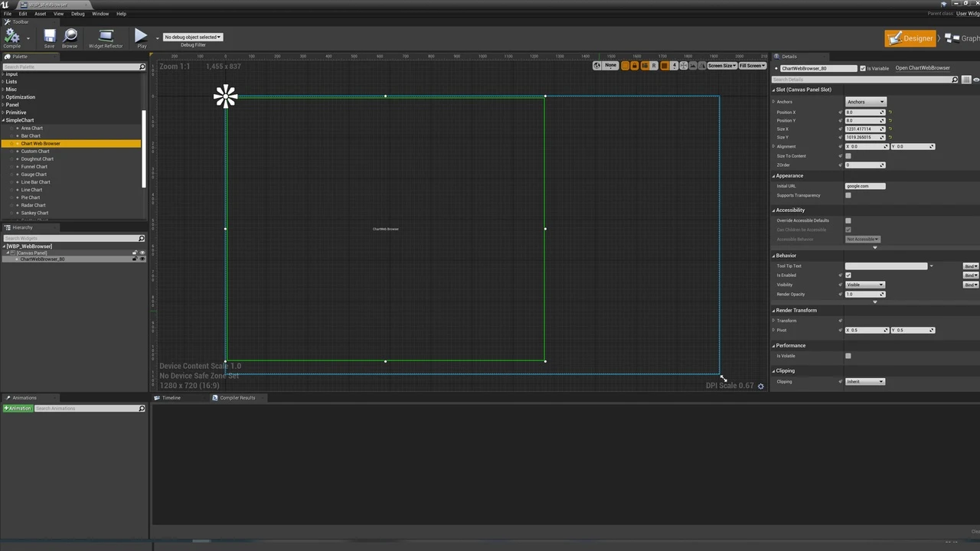Click the Browse magnifier icon
Screen dimensions: 980x551
click(x=70, y=37)
